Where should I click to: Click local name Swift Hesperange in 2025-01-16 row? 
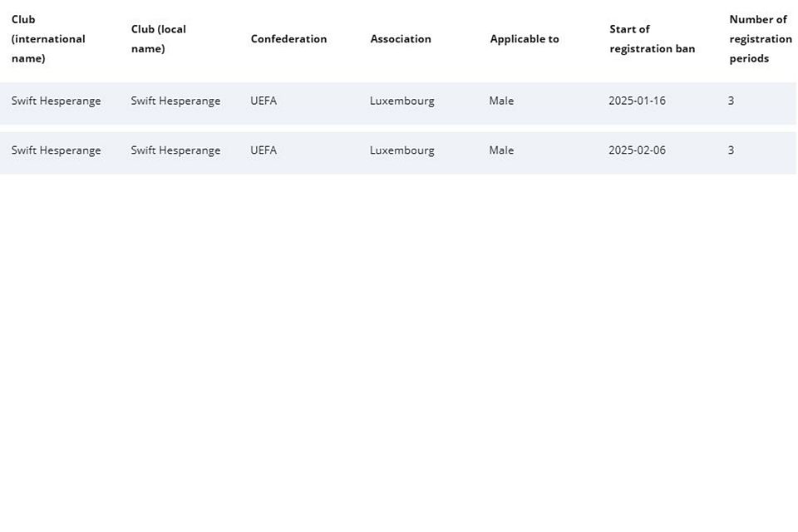[x=175, y=101]
